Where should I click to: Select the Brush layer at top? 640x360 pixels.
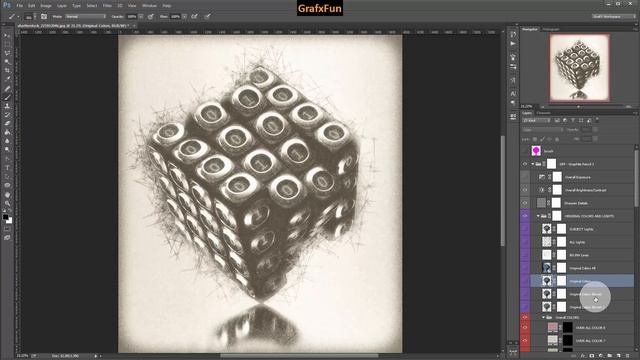click(x=582, y=151)
